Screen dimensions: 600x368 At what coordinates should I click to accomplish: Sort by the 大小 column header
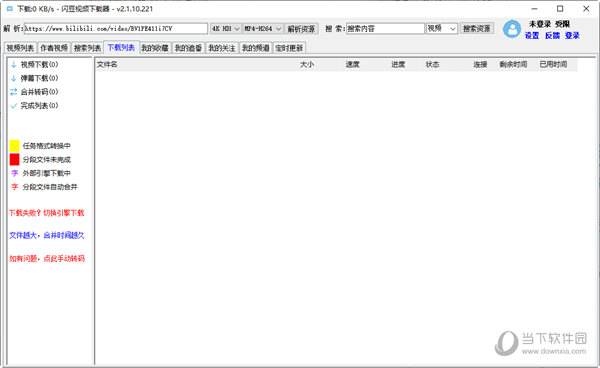[x=307, y=65]
